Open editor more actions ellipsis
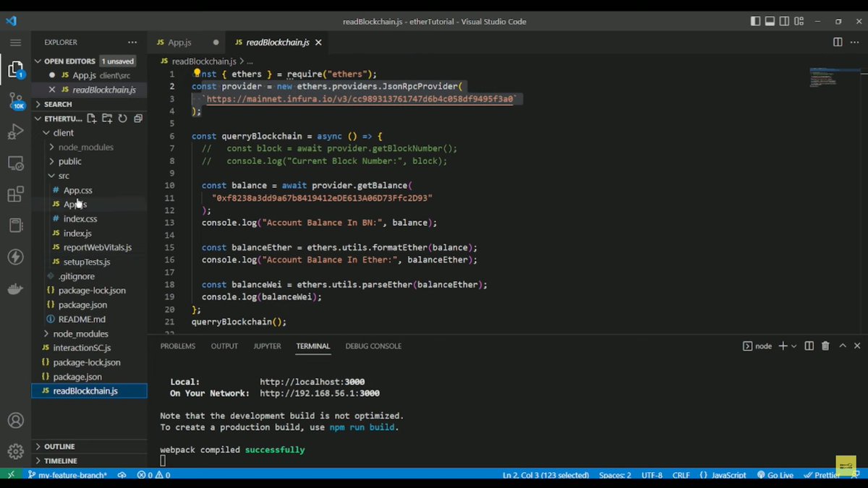The height and width of the screenshot is (488, 868). coord(856,43)
